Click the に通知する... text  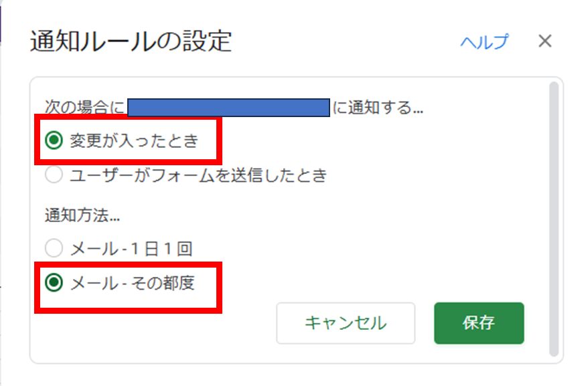click(x=378, y=107)
